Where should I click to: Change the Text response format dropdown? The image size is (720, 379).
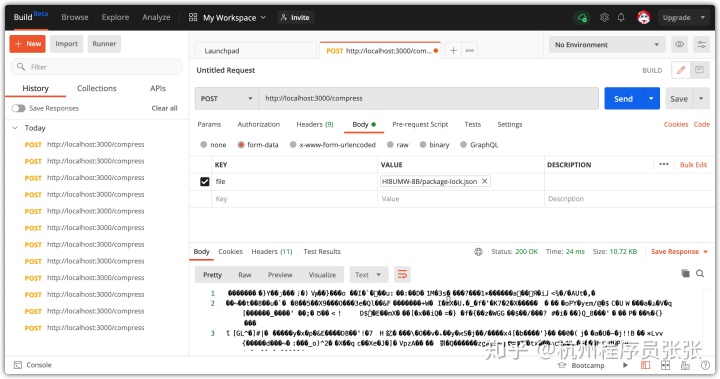pos(368,275)
